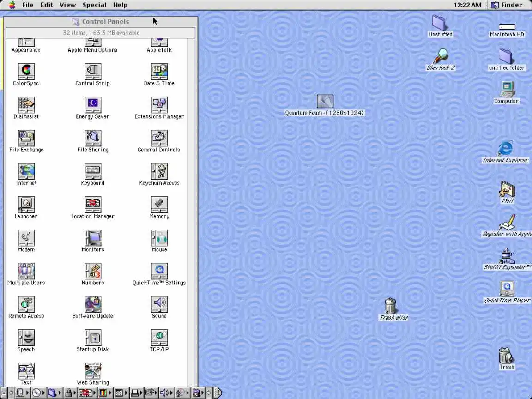
Task: Select the StuffIt Expander alias
Action: click(507, 256)
